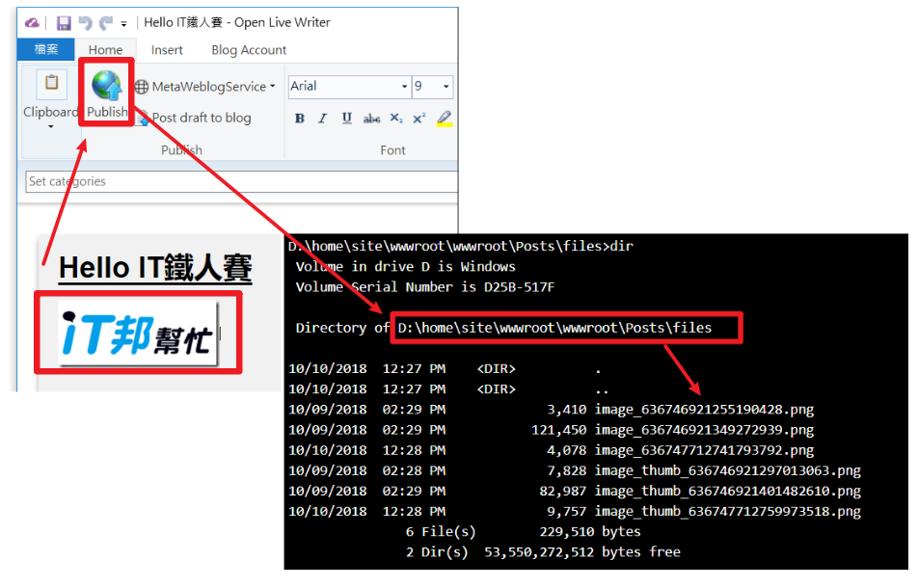Click the 2 Dir(s) bytes free line
Viewport: 918px width, 588px height.
click(543, 552)
